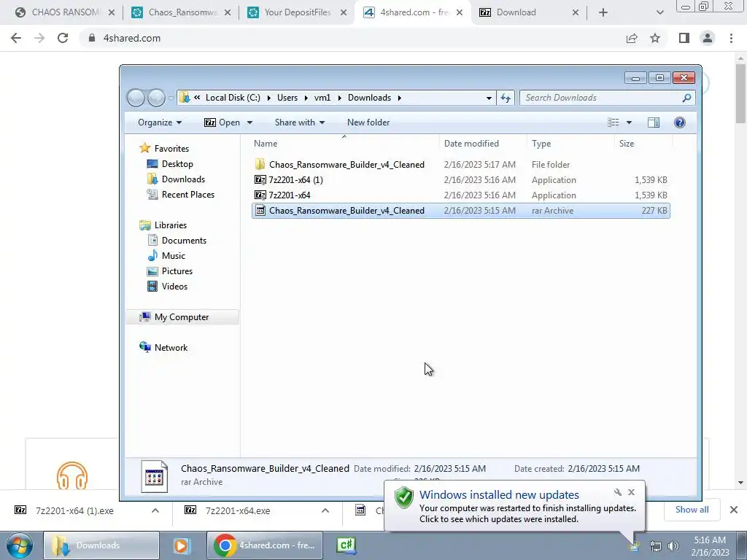Open Explorer help question mark icon

(x=680, y=122)
